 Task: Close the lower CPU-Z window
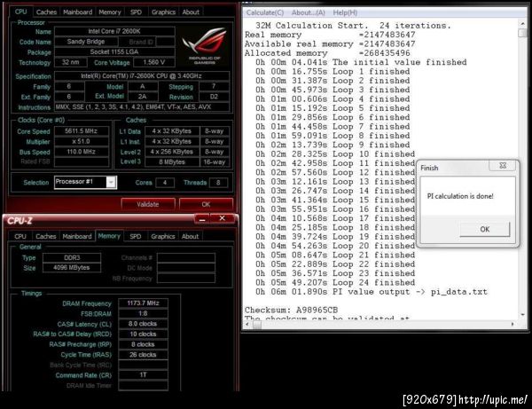tap(223, 218)
